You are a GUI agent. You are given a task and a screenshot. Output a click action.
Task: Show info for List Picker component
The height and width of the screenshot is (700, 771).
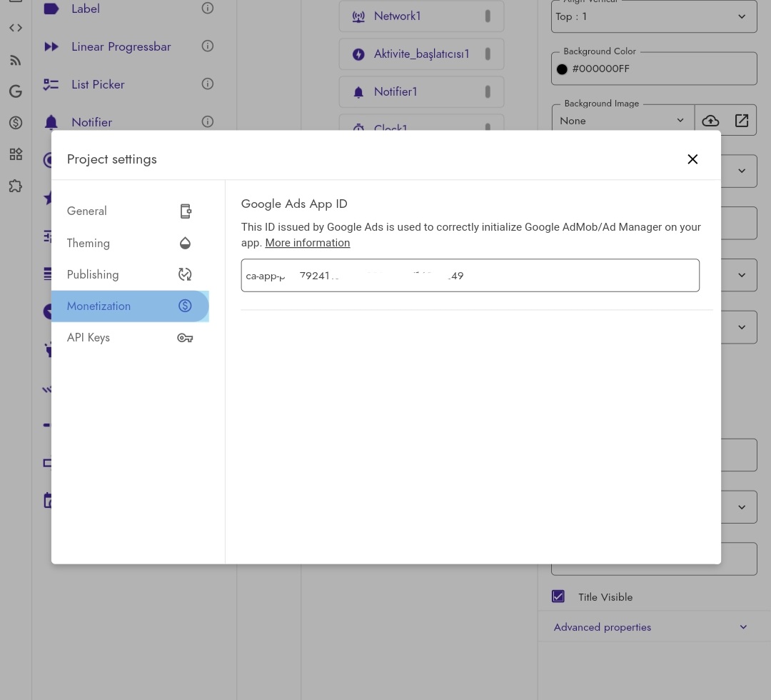[x=208, y=84]
